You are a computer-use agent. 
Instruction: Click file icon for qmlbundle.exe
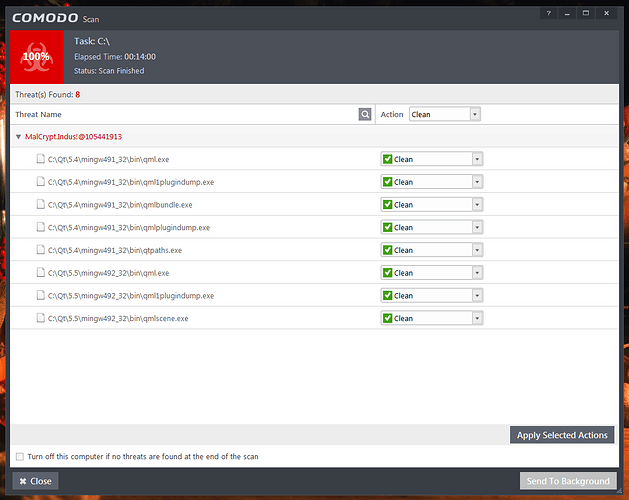(41, 205)
